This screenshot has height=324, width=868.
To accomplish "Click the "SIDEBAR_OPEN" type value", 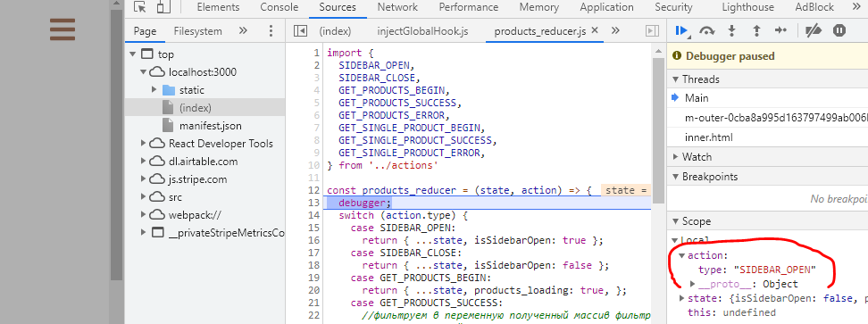I will [x=775, y=270].
